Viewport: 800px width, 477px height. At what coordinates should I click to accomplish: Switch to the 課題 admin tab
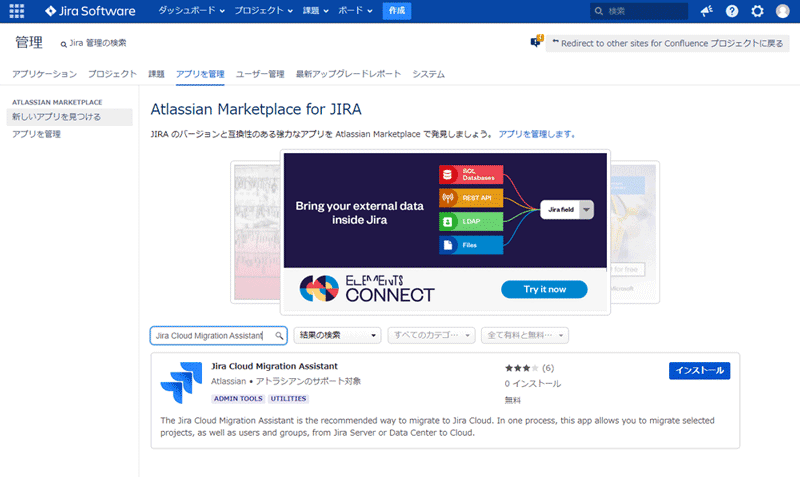(156, 74)
